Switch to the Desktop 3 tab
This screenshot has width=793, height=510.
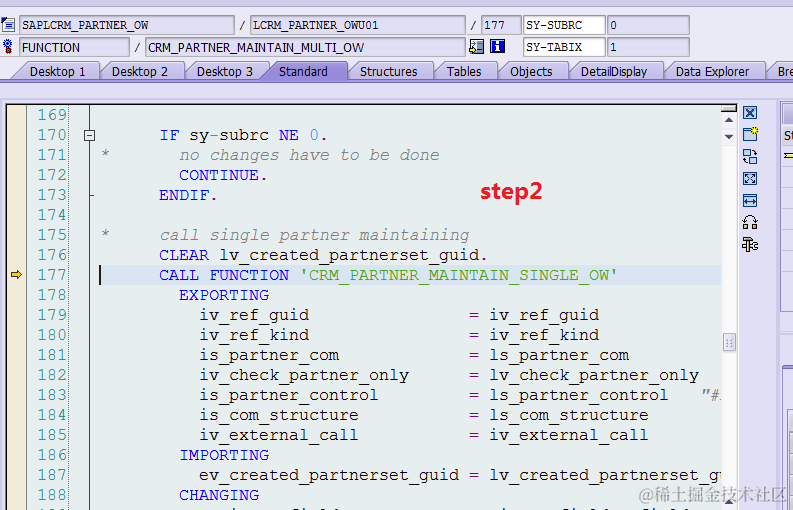click(225, 71)
